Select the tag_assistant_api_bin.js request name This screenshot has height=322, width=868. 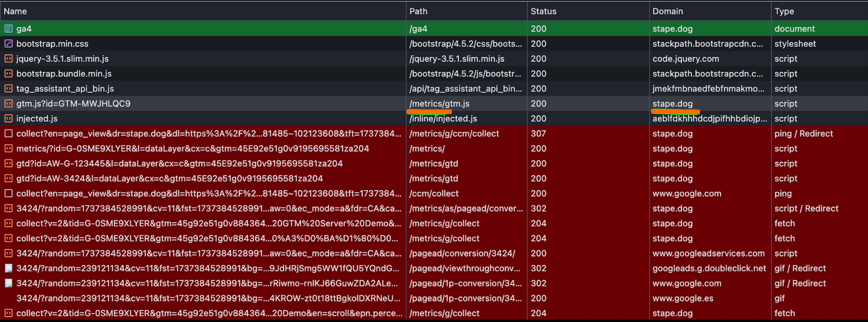click(x=65, y=88)
